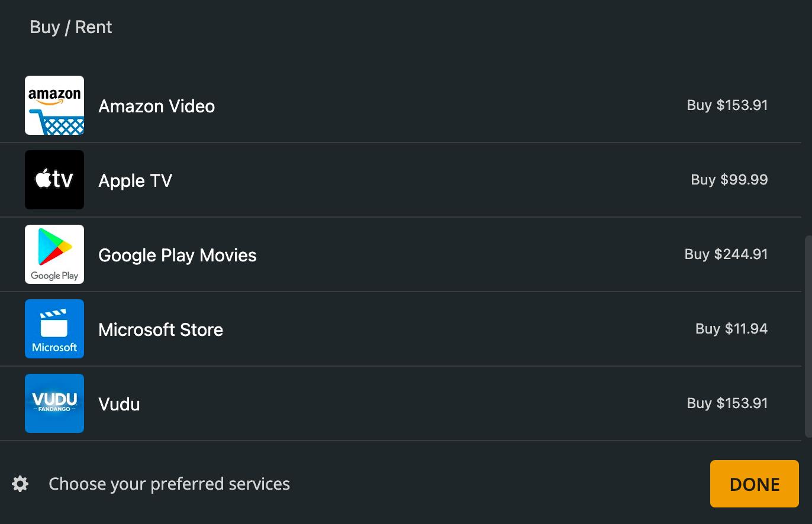Click the Apple TV logo icon
This screenshot has width=812, height=524.
tap(54, 180)
